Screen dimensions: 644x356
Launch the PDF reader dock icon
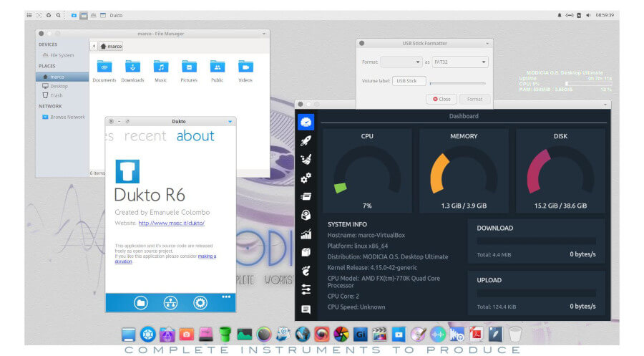click(x=476, y=335)
